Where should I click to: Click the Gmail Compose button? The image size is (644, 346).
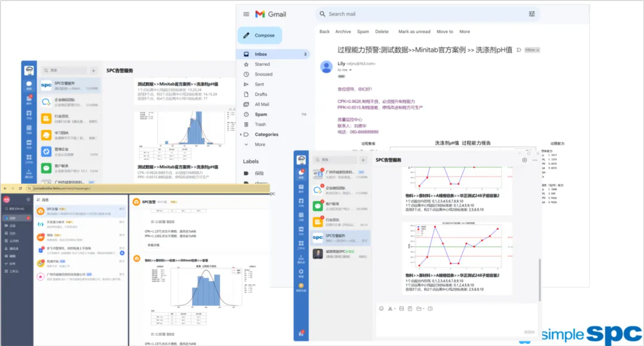[x=260, y=35]
